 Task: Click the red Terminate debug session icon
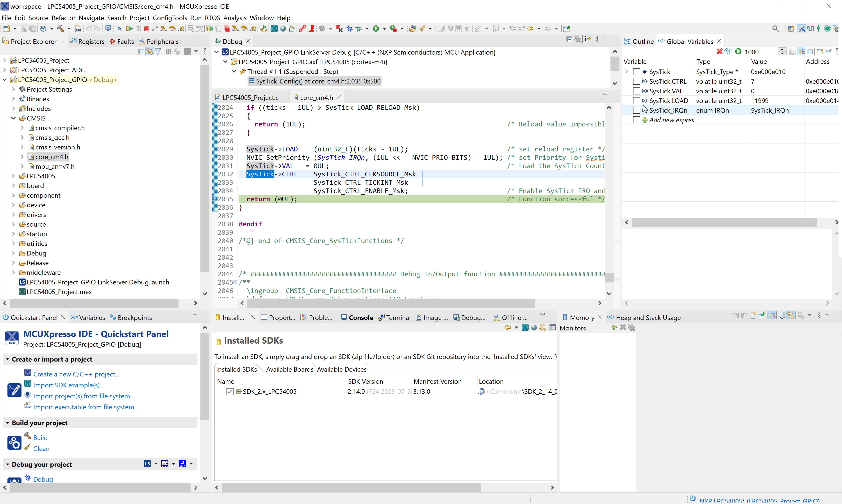point(147,29)
